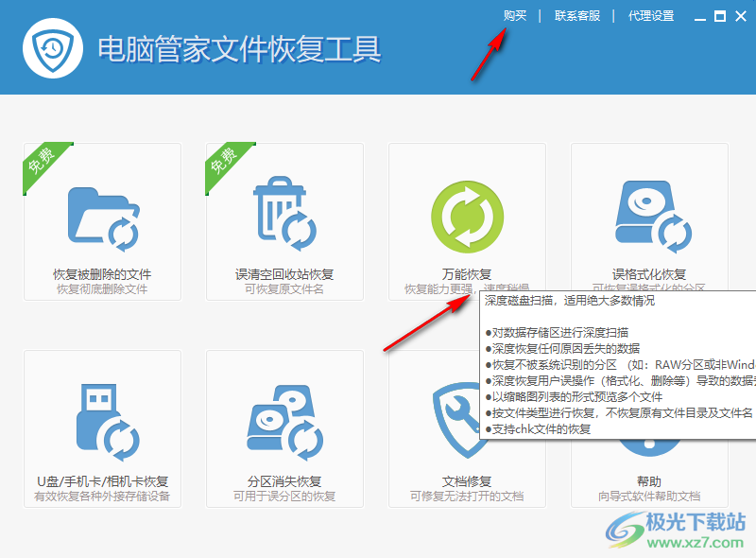This screenshot has width=756, height=558.
Task: Select 分区消失恢复 label
Action: 284,481
